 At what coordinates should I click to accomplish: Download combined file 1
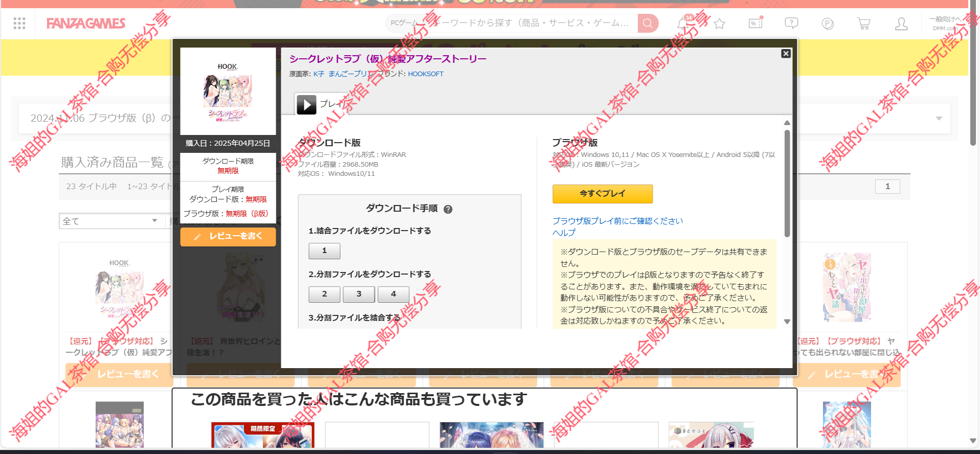[x=324, y=251]
